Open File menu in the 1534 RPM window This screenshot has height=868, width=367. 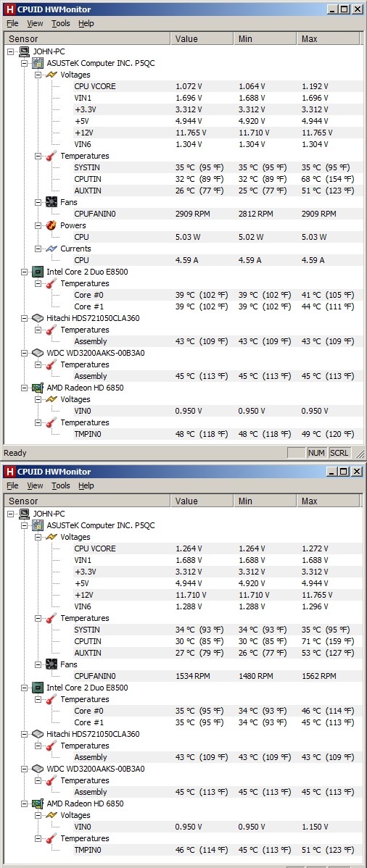coord(12,485)
